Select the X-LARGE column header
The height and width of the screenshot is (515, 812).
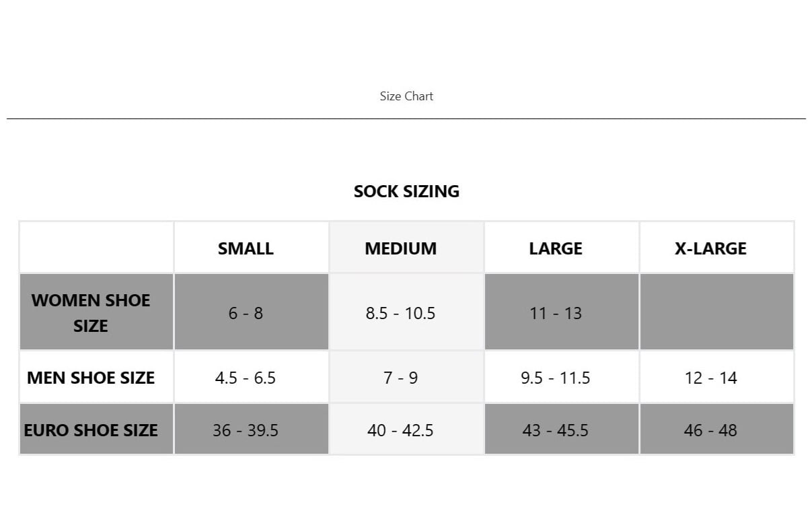pos(710,248)
